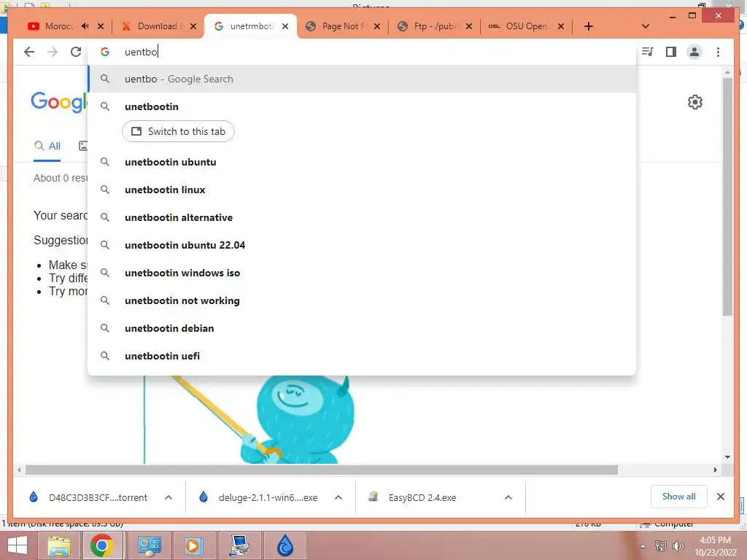This screenshot has height=560, width=747.
Task: Open the computer tool taskbar icon
Action: point(239,545)
